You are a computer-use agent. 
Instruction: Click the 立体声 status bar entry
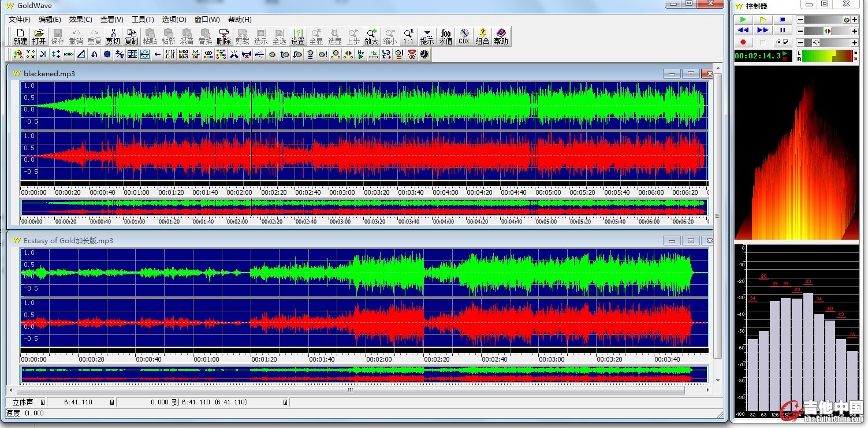[x=23, y=402]
